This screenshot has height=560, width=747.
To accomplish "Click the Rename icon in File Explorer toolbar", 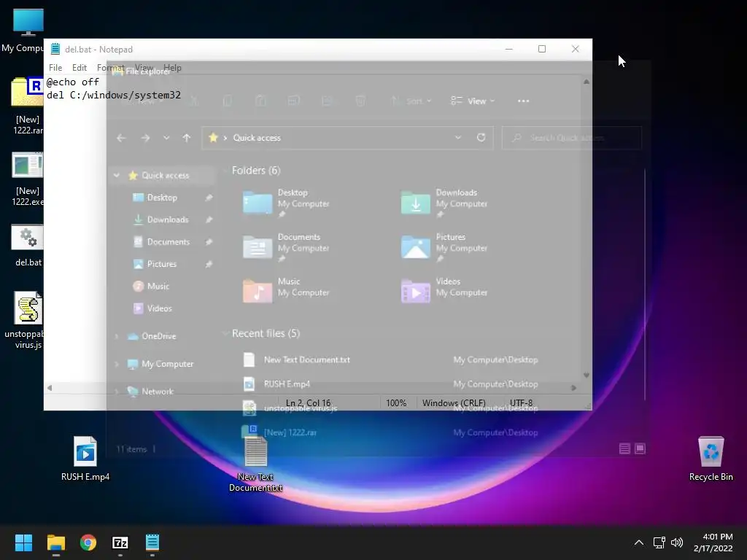I will click(293, 101).
